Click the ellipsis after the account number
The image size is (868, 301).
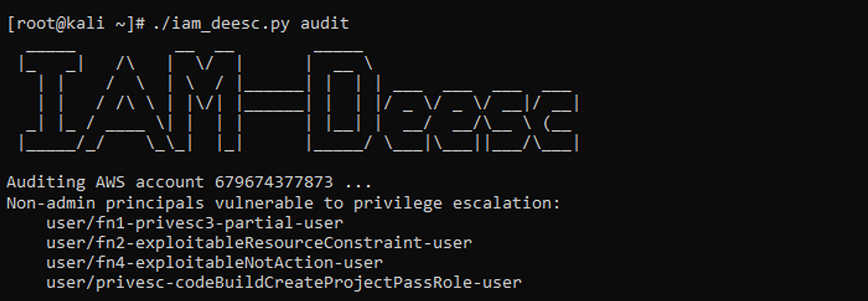(x=358, y=183)
